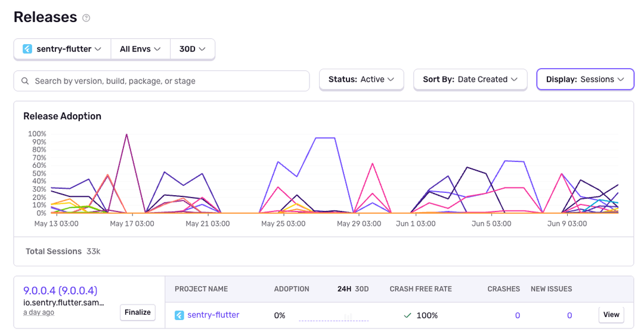Open the sentry-flutter project dropdown
644x335 pixels.
(62, 49)
